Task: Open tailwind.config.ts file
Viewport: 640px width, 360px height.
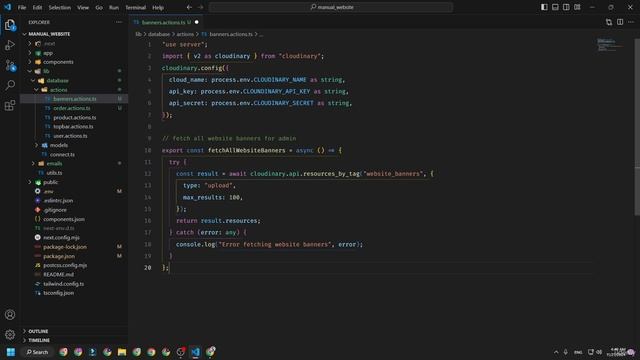Action: point(74,284)
